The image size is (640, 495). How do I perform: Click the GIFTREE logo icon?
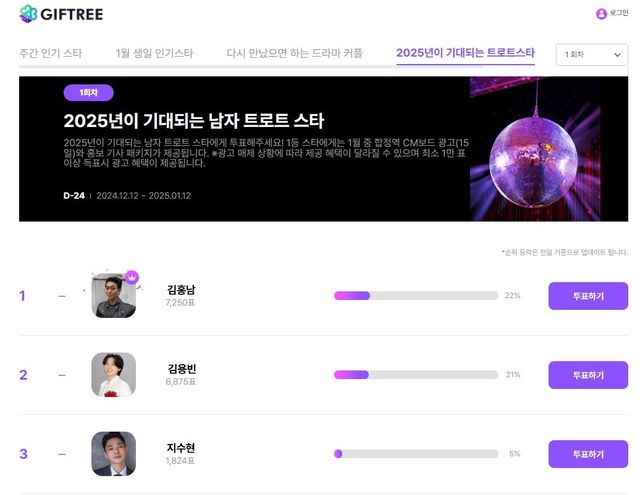pyautogui.click(x=29, y=14)
